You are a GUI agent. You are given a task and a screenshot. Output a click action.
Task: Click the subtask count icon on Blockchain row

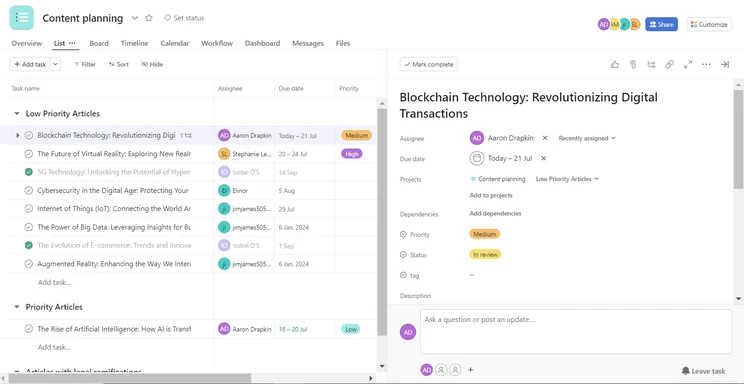[x=186, y=136]
